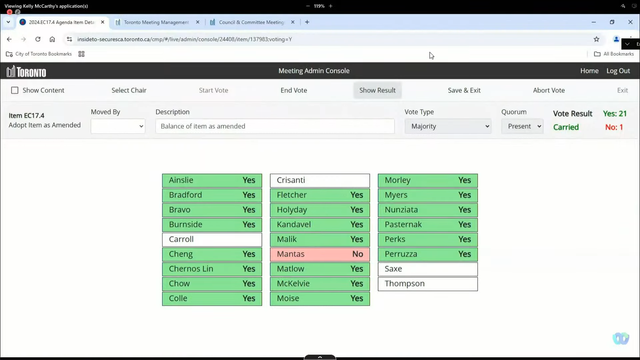Open the Moved By dropdown
Image resolution: width=640 pixels, height=360 pixels.
[x=118, y=126]
